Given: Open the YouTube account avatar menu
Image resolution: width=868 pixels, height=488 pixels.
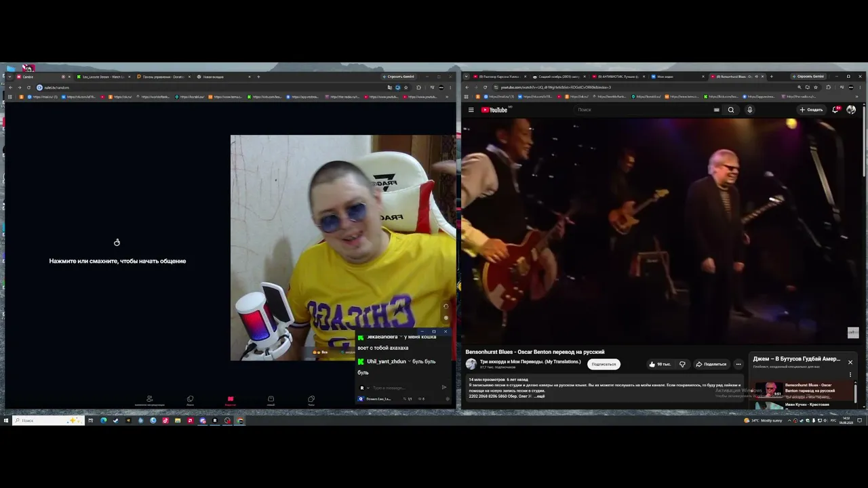Looking at the screenshot, I should click(851, 110).
